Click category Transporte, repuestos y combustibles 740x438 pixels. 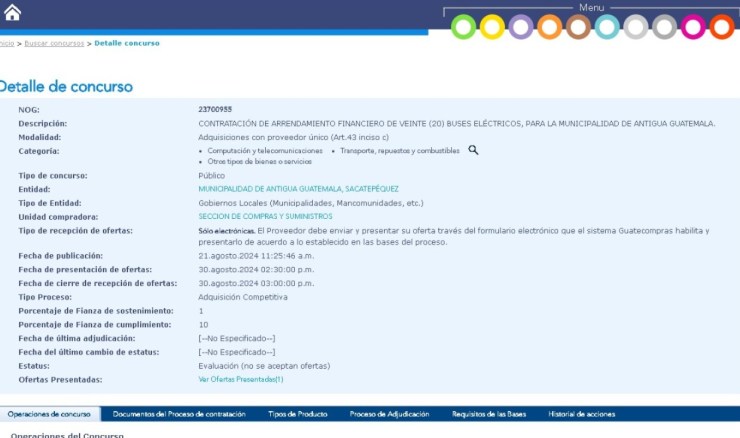[400, 151]
